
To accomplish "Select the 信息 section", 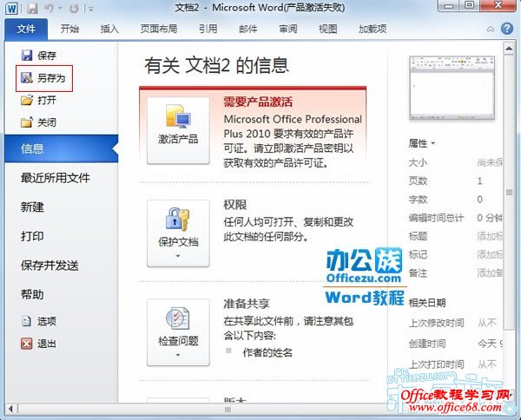I will [x=62, y=148].
